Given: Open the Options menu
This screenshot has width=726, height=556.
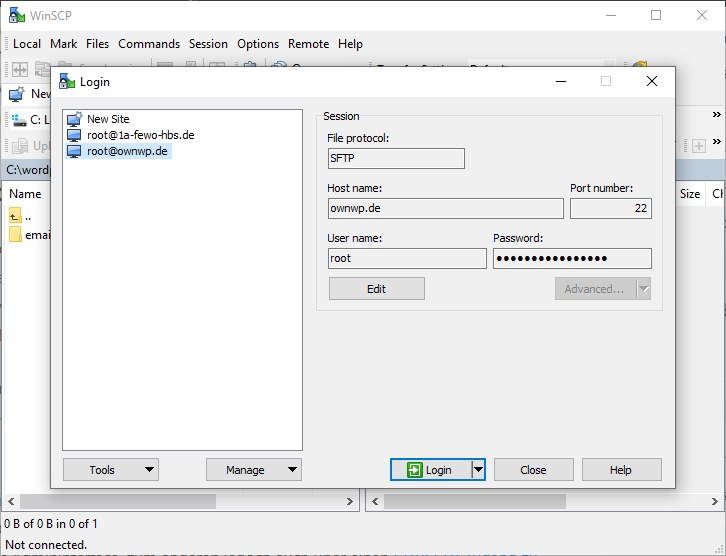Looking at the screenshot, I should click(258, 44).
